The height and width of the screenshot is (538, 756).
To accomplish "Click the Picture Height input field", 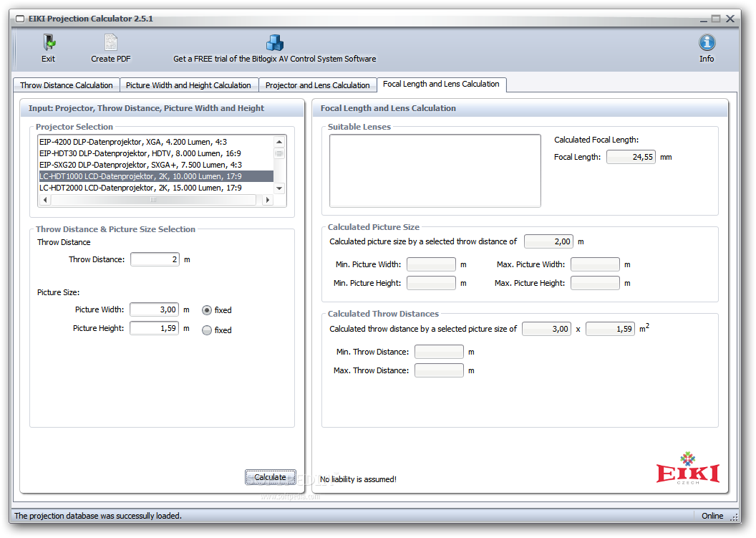I will point(155,328).
